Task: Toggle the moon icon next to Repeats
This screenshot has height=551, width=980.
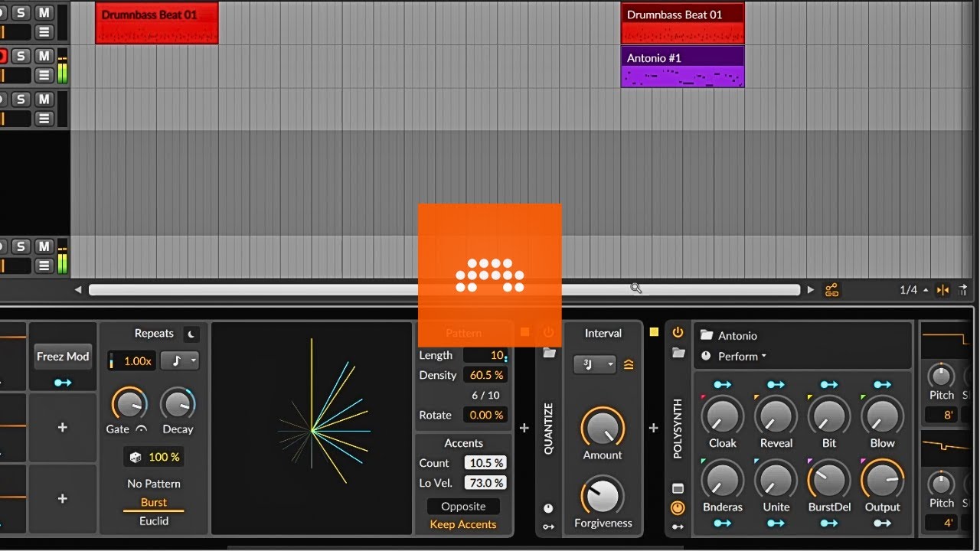Action: click(x=191, y=334)
